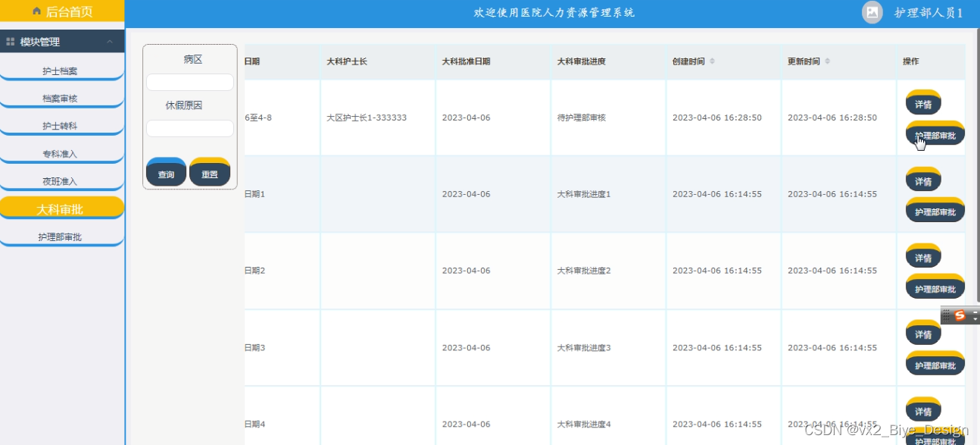Open the 后台首页 home icon

36,11
